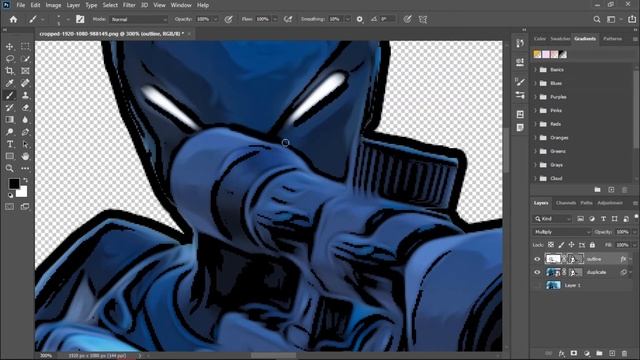Create a new group folder icon

pyautogui.click(x=599, y=353)
